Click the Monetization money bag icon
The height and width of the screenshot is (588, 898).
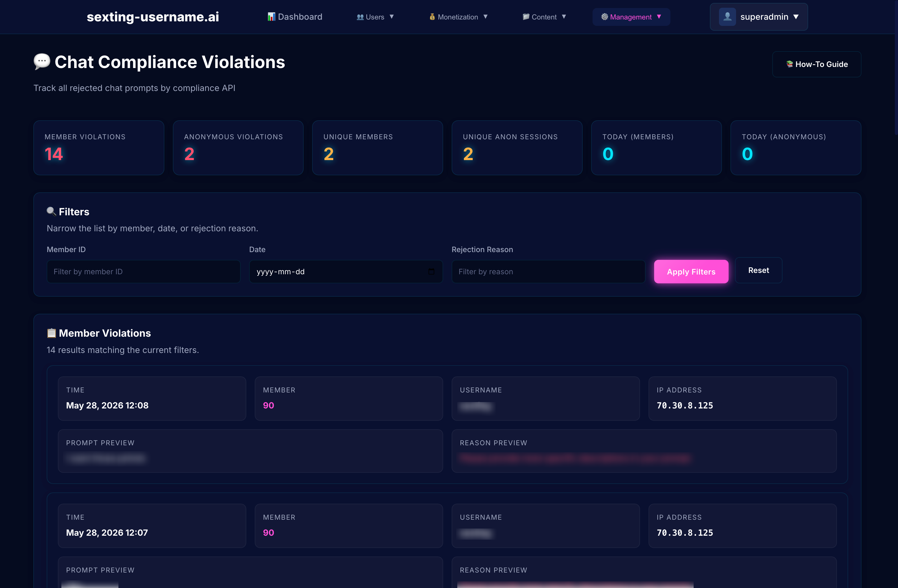click(432, 17)
